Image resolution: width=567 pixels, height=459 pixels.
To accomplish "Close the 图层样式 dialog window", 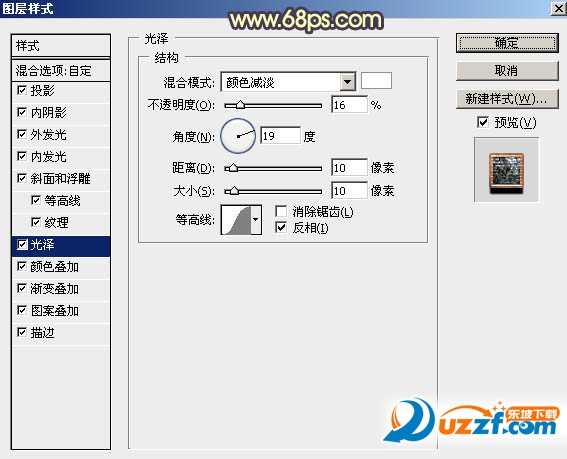I will [x=559, y=8].
